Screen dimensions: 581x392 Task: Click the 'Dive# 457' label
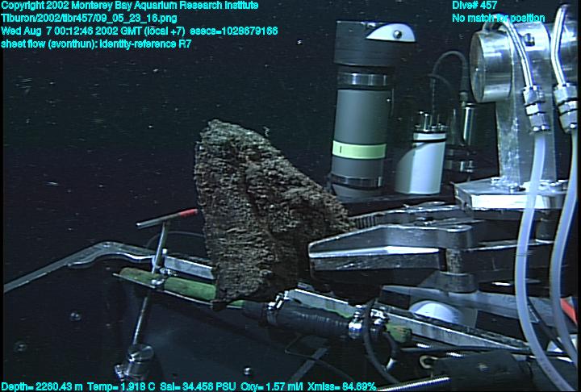(x=474, y=6)
